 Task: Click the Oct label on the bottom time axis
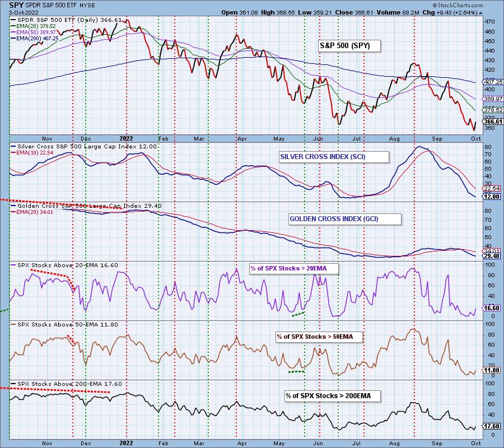click(475, 444)
